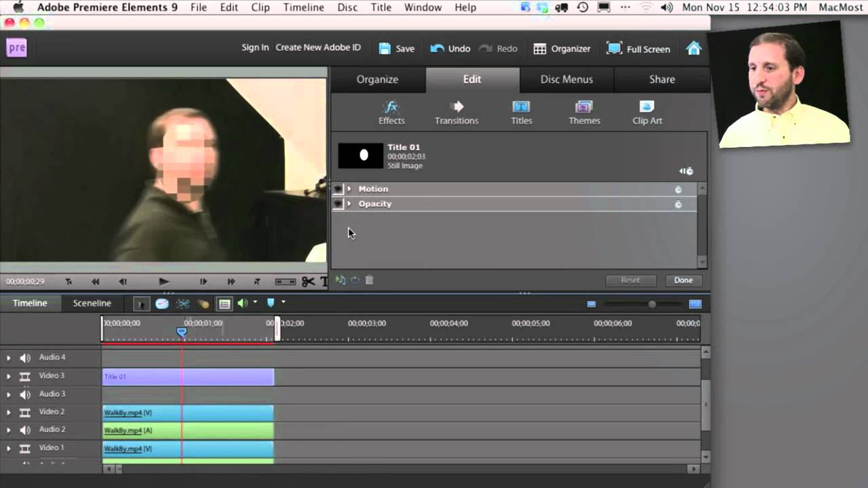The width and height of the screenshot is (868, 488).
Task: Toggle Opacity keyframe animation stopwatch
Action: click(x=678, y=204)
